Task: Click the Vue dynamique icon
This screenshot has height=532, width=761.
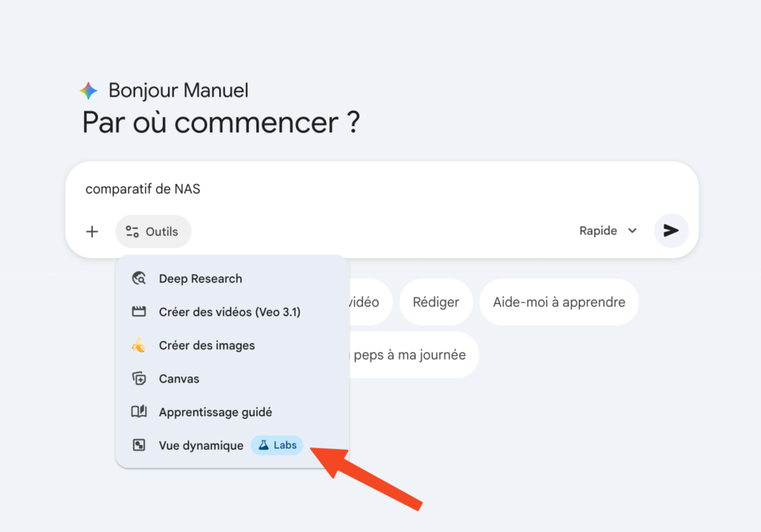Action: 139,445
